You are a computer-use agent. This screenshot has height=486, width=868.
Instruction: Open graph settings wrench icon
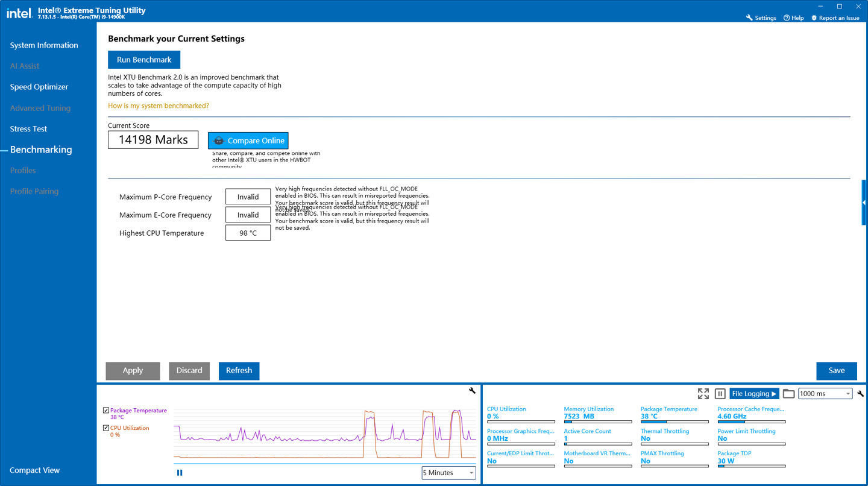[472, 391]
